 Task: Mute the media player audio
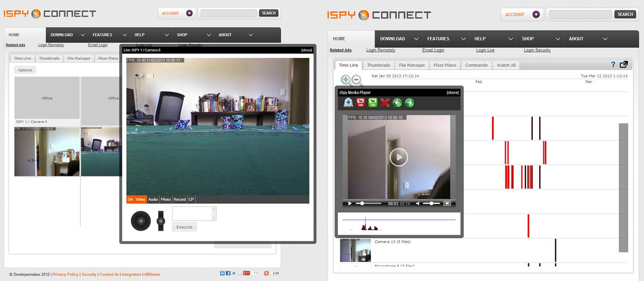coord(418,203)
